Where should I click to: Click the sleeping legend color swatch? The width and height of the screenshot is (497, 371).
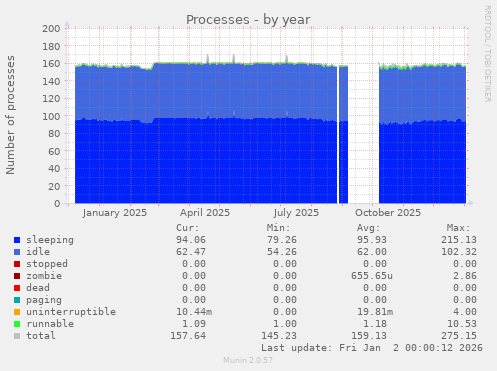point(17,240)
